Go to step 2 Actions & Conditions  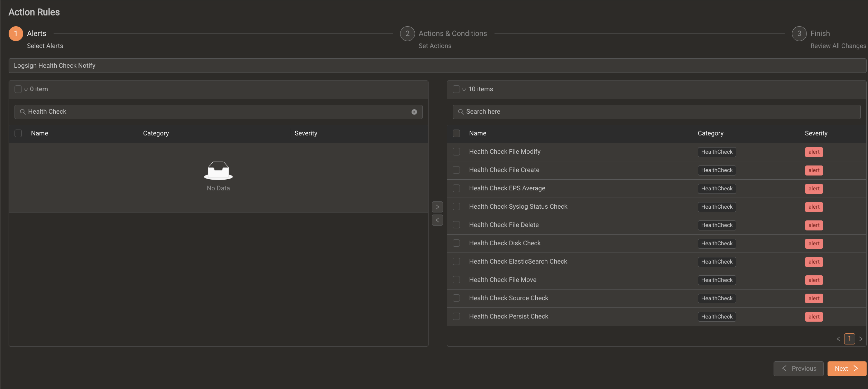(407, 34)
